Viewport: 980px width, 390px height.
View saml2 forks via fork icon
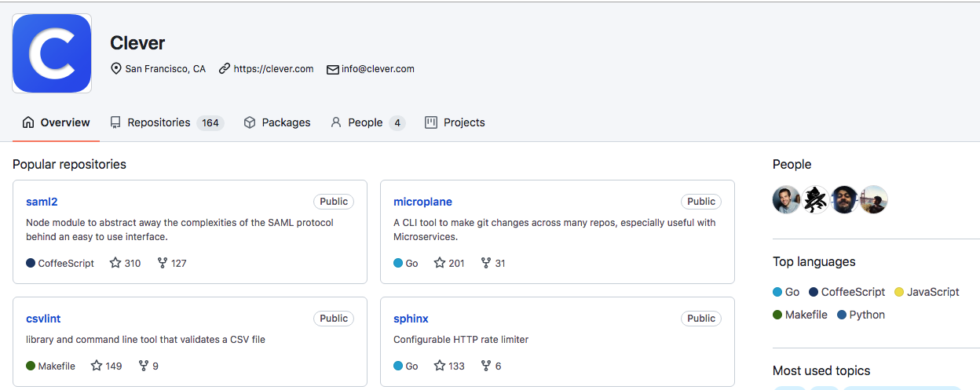click(x=163, y=264)
